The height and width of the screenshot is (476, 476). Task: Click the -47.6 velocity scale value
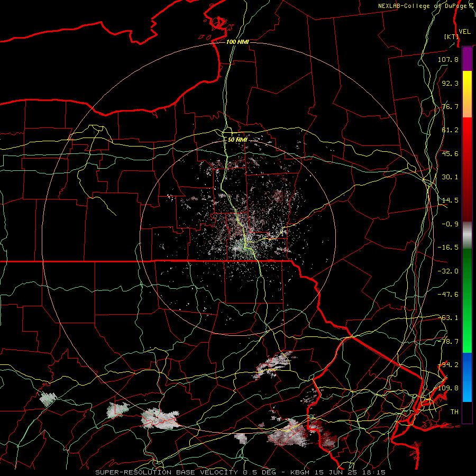448,295
